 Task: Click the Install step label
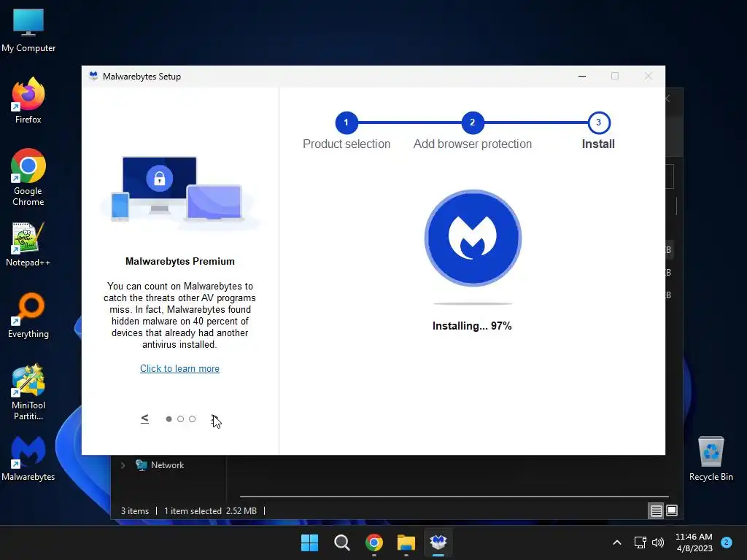pyautogui.click(x=598, y=144)
